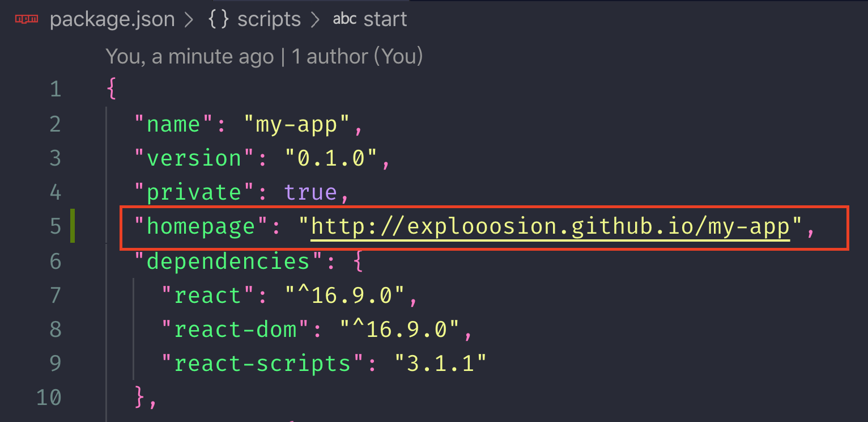Open the explooosion.github.io homepage URL
Image resolution: width=868 pixels, height=422 pixels.
(550, 227)
